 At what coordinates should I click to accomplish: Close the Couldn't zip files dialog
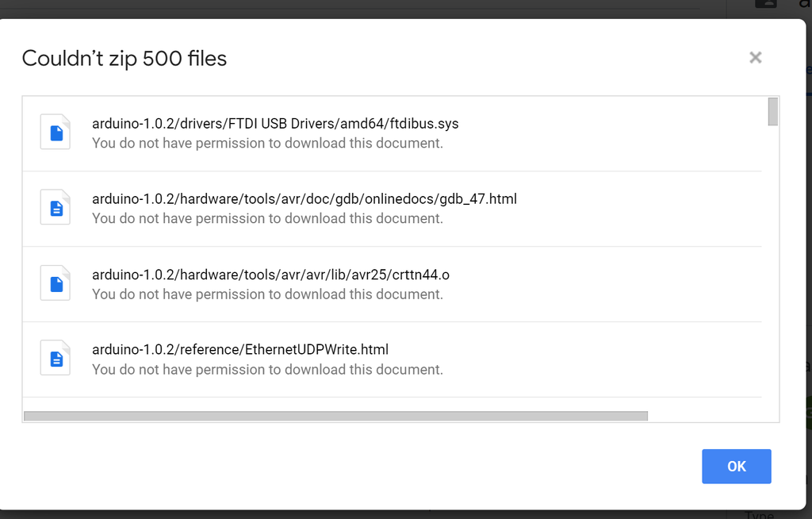[755, 57]
